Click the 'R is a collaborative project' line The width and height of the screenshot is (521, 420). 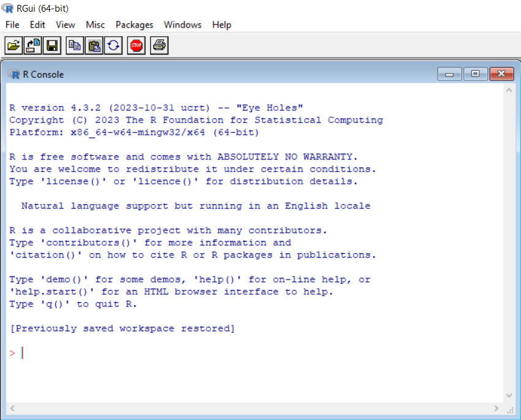(168, 231)
